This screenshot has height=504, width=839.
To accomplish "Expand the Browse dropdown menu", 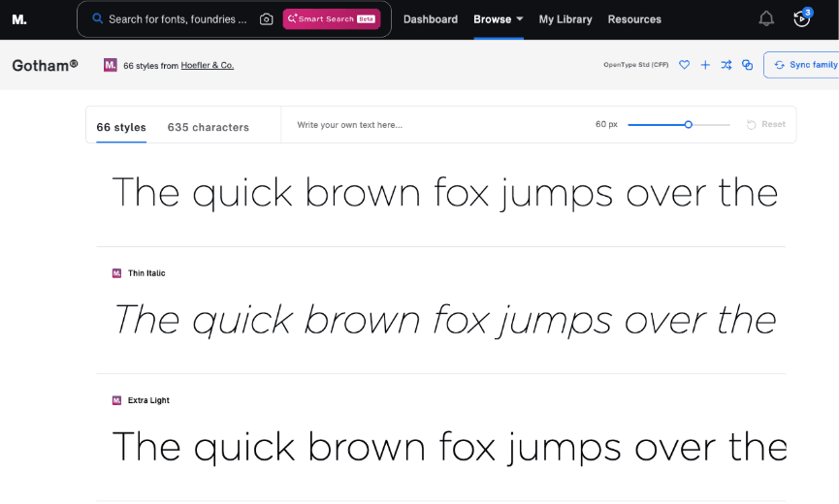I will pyautogui.click(x=499, y=19).
